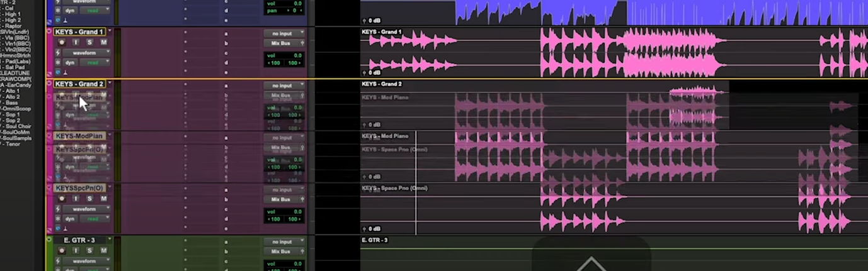
Task: Select the KEYS - Grand 1 track name
Action: tap(79, 31)
